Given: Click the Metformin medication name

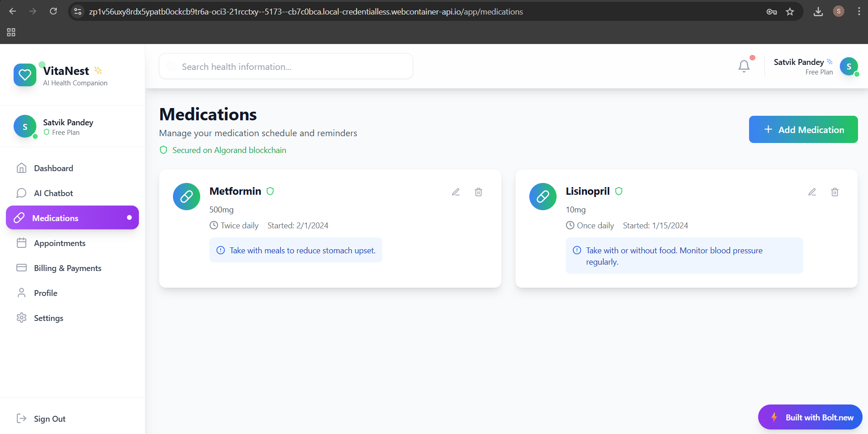Looking at the screenshot, I should click(x=235, y=191).
